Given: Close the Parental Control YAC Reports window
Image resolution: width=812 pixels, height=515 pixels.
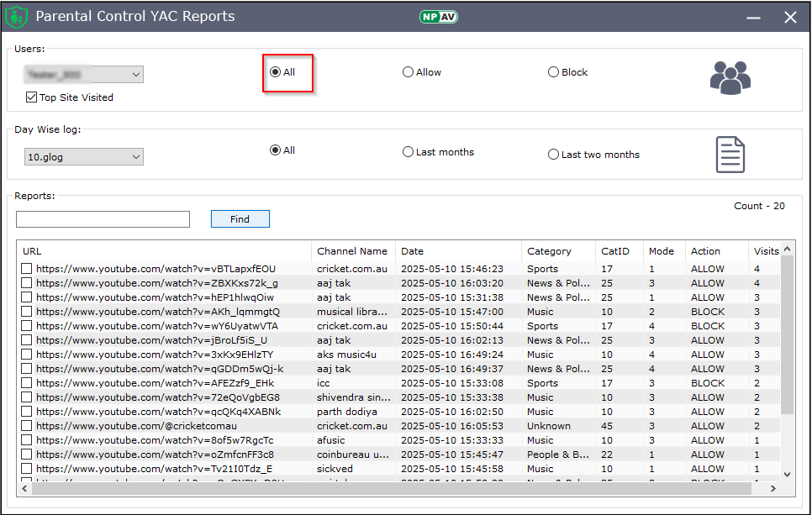Looking at the screenshot, I should click(x=790, y=17).
